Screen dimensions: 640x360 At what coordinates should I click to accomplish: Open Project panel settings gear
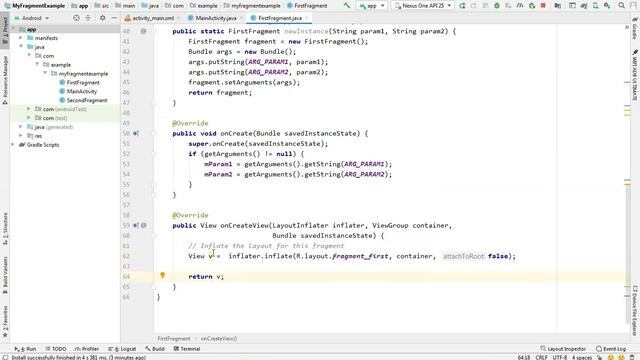(x=102, y=18)
